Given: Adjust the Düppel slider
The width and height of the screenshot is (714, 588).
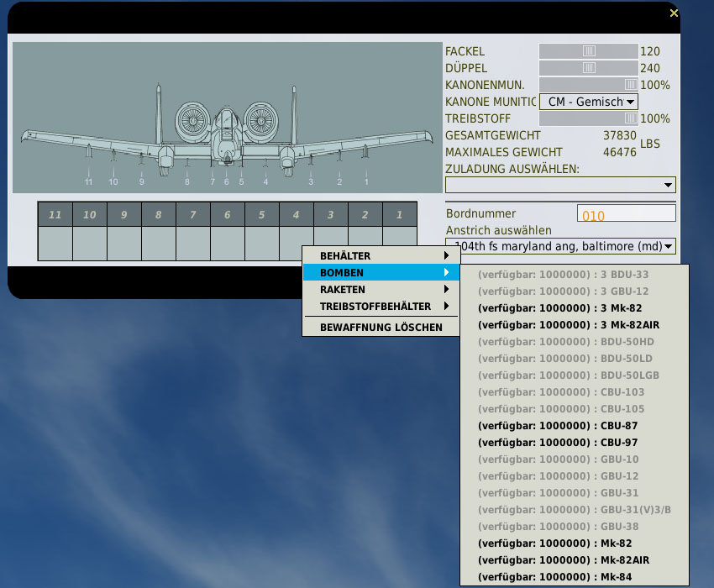Looking at the screenshot, I should click(x=589, y=67).
